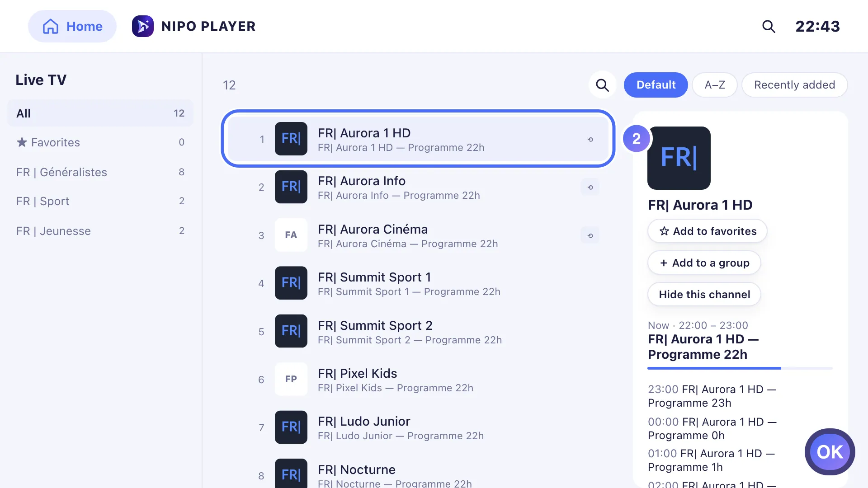Image resolution: width=868 pixels, height=488 pixels.
Task: Open FR | Généralistes category
Action: coord(100,172)
